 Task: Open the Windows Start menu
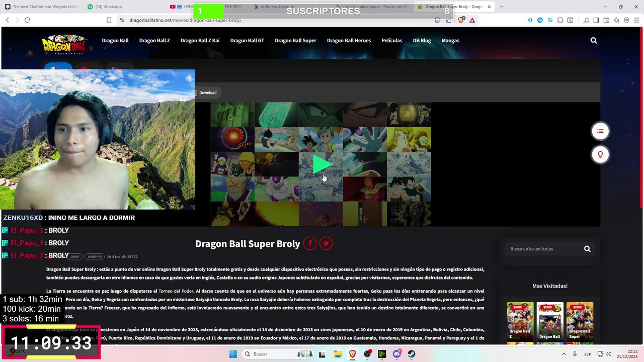pyautogui.click(x=232, y=354)
